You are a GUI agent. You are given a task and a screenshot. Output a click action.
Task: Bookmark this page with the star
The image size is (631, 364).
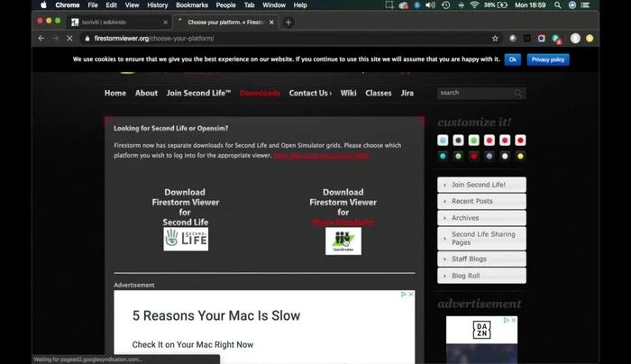click(495, 38)
